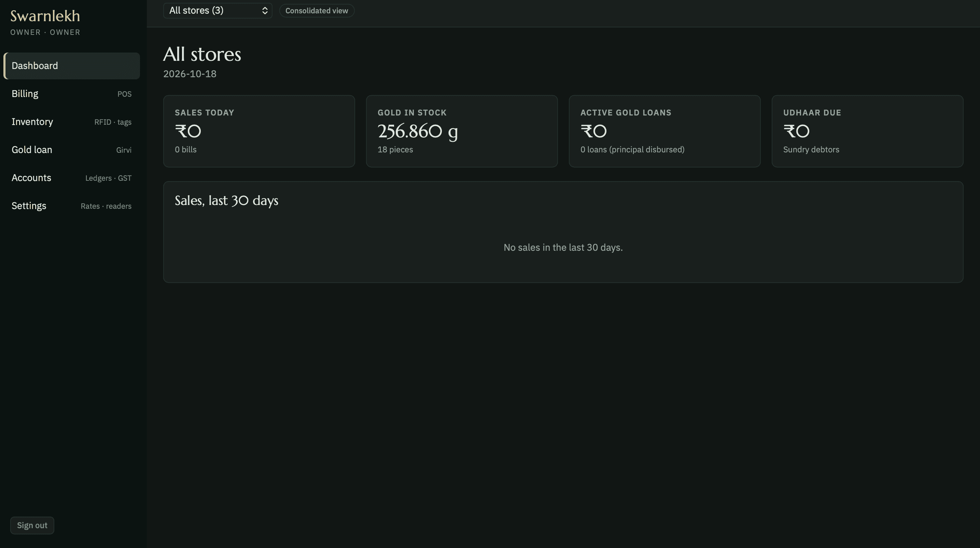This screenshot has width=980, height=548.
Task: Navigate to Gold loan Girvi
Action: pyautogui.click(x=71, y=150)
